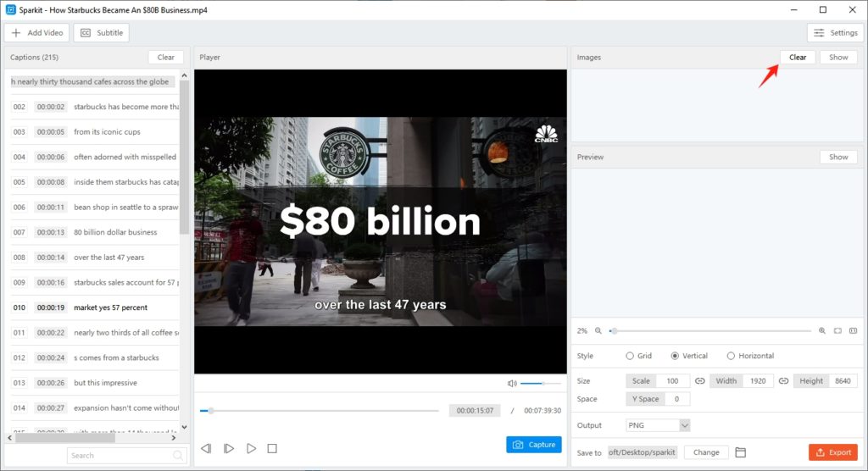Toggle the link between Scale and Width
This screenshot has width=868, height=471.
[699, 381]
